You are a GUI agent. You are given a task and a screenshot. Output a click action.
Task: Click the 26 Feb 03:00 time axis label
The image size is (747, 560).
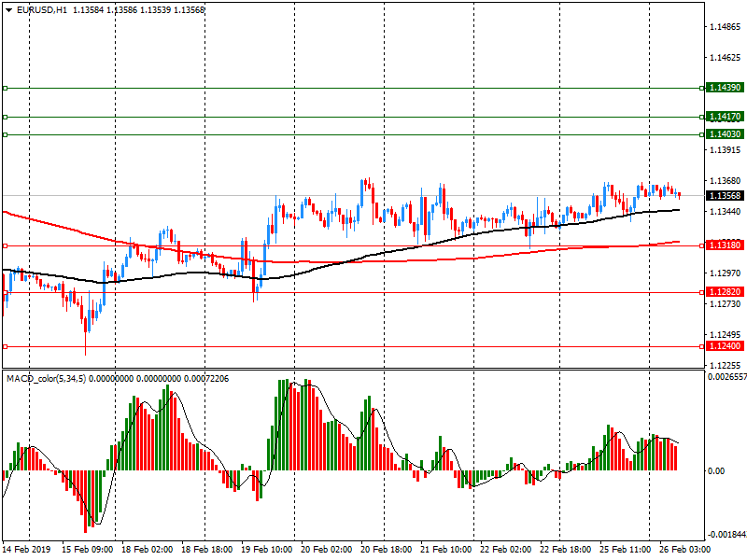tap(685, 550)
